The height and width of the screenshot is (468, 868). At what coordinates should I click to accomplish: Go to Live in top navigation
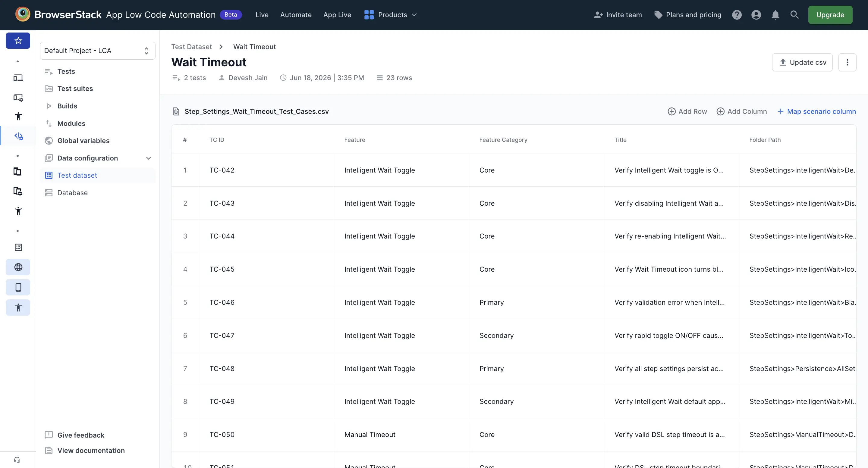(x=262, y=15)
